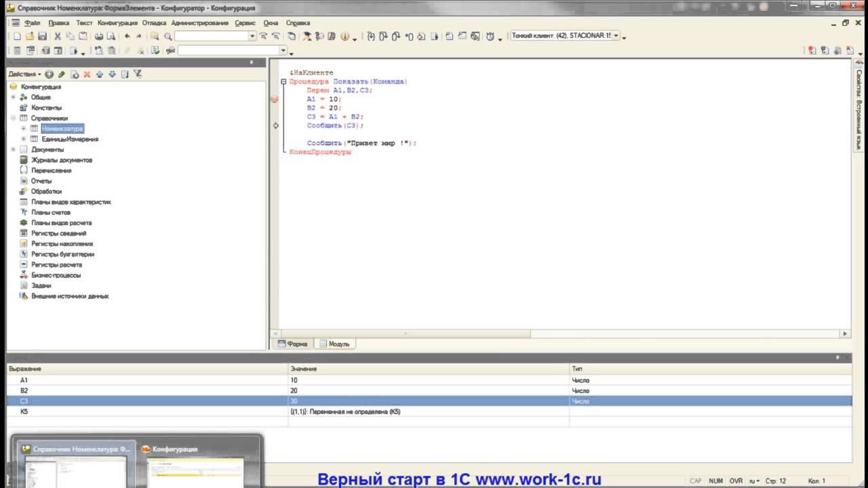
Task: Select the K5 expression row in watch table
Action: tap(429, 411)
